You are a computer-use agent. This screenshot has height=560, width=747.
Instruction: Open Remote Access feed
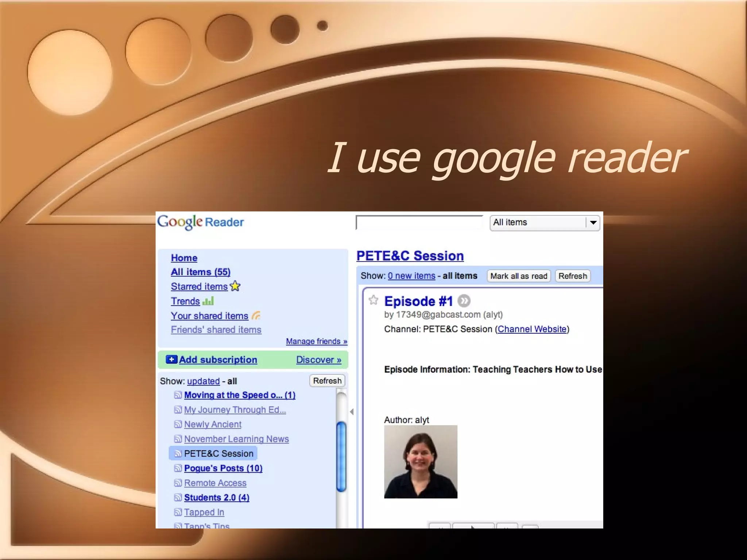[215, 483]
